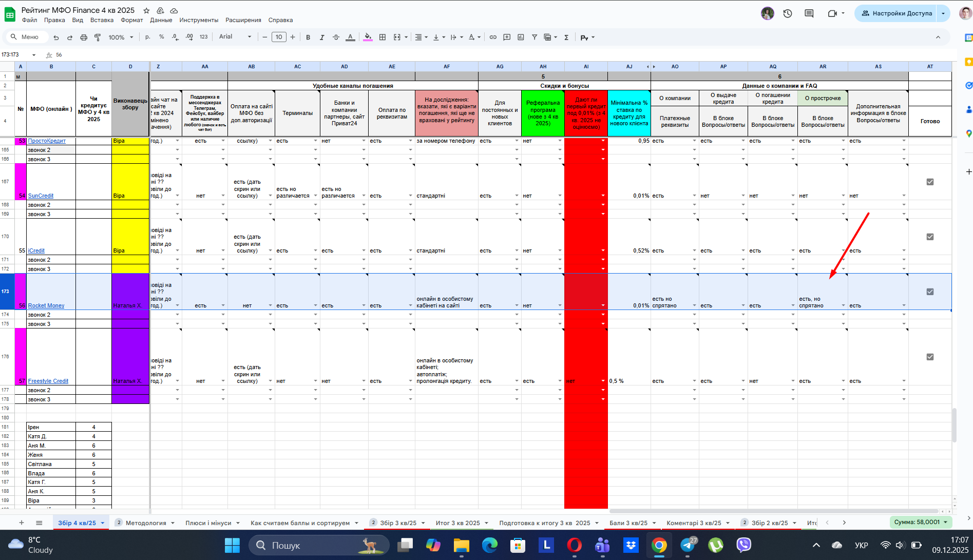The image size is (973, 560).
Task: Add a comment via toolbar icon
Action: pyautogui.click(x=507, y=37)
